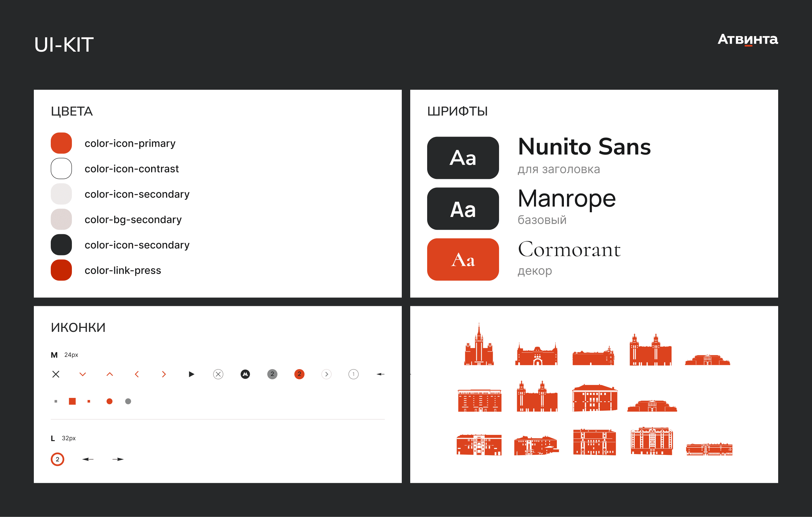Pick the color-link-press dark red swatch
The image size is (812, 517).
[61, 270]
